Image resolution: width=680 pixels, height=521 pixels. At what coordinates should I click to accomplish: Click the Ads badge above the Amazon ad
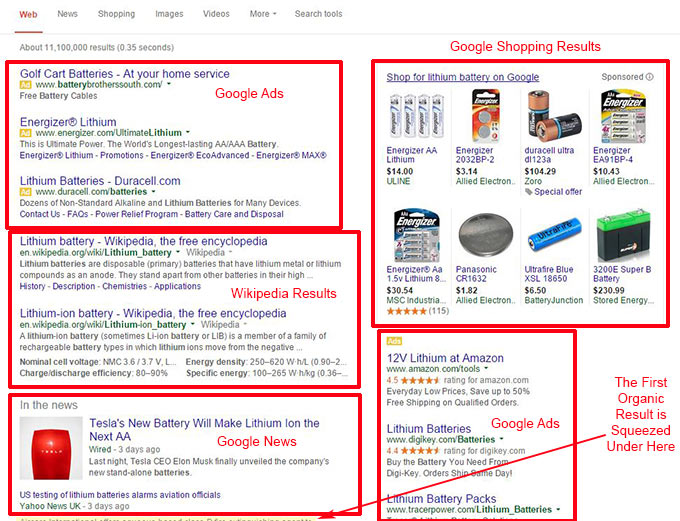pos(394,341)
